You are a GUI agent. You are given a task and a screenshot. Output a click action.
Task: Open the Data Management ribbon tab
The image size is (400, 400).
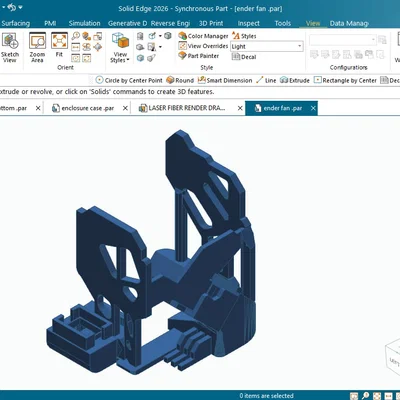(349, 23)
